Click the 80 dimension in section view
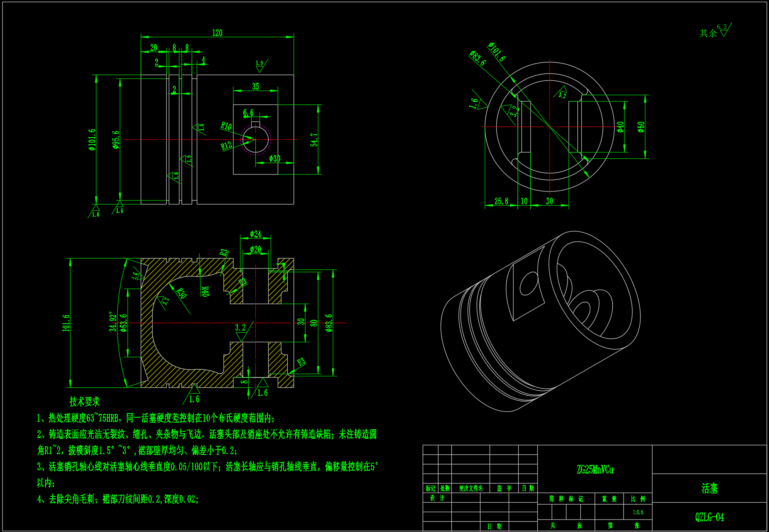The height and width of the screenshot is (532, 769). (x=314, y=322)
